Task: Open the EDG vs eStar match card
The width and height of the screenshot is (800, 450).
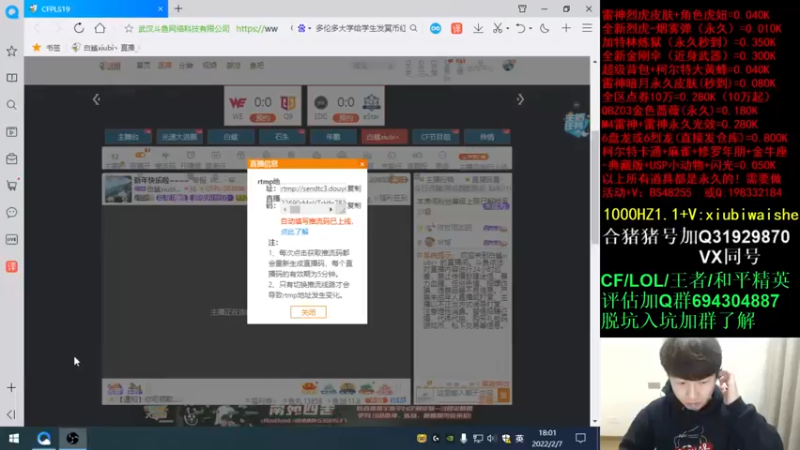Action: (x=346, y=106)
